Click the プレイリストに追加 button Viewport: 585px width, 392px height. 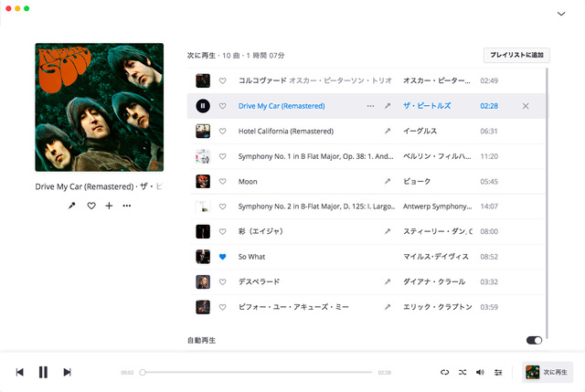point(516,55)
